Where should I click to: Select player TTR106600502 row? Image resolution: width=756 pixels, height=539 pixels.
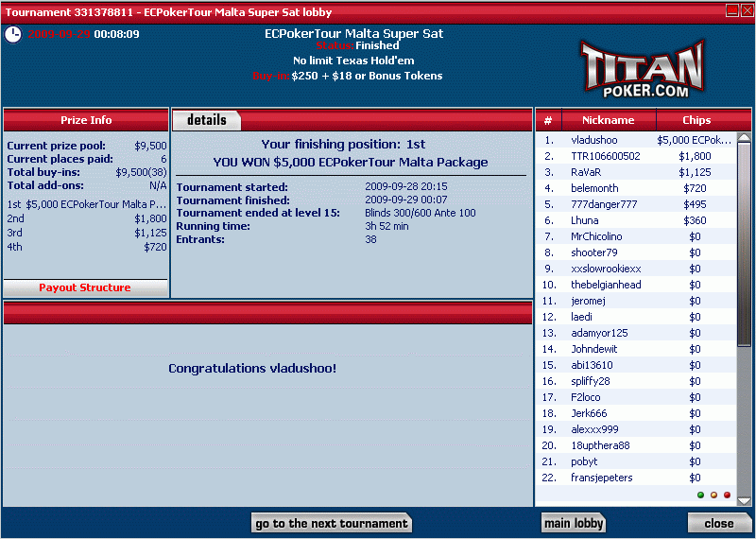coord(636,156)
